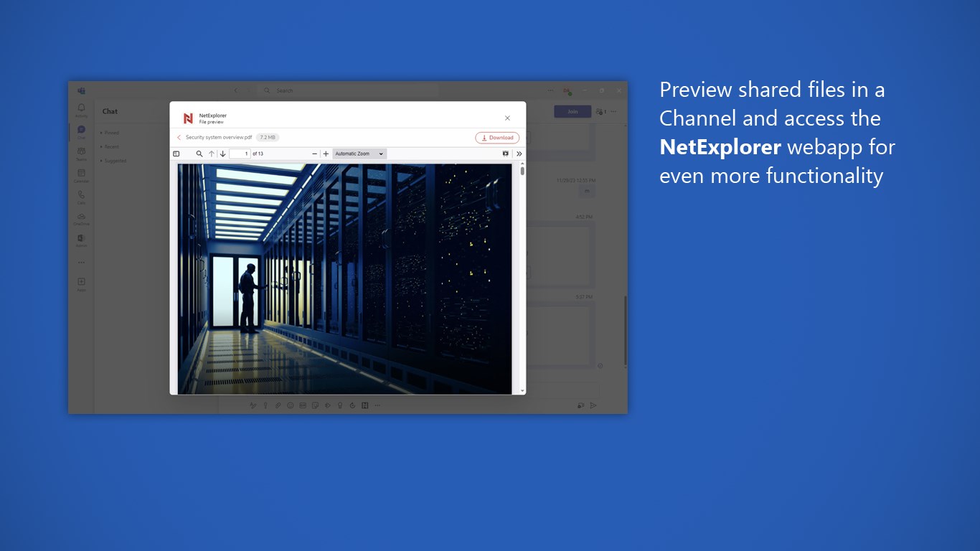Open the Automatic Zoom dropdown

[x=359, y=154]
